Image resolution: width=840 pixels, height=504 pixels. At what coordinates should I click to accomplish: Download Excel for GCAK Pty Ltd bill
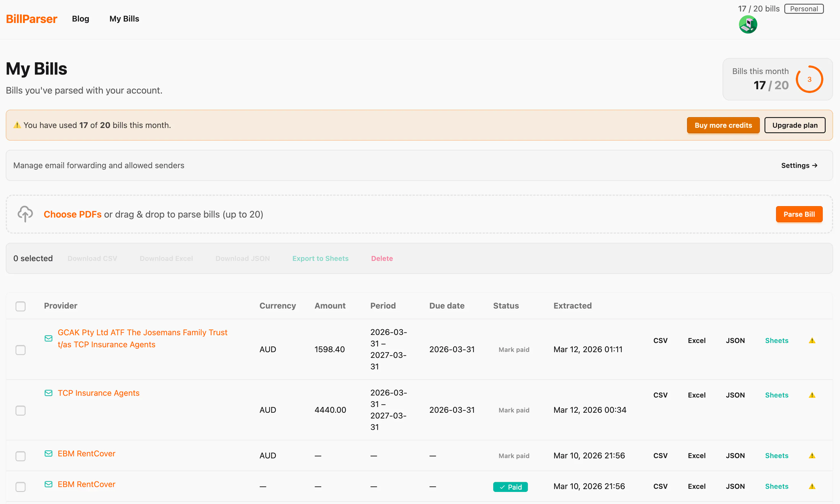click(696, 340)
